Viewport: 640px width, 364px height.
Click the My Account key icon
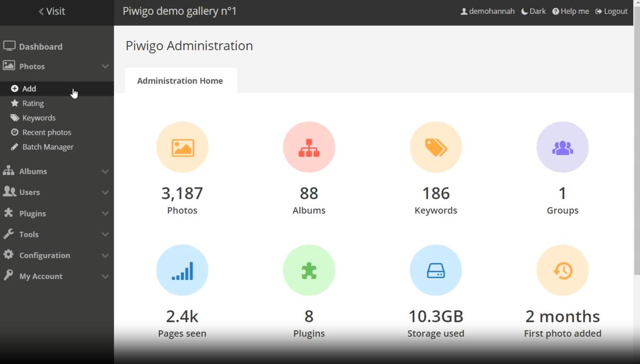(9, 275)
